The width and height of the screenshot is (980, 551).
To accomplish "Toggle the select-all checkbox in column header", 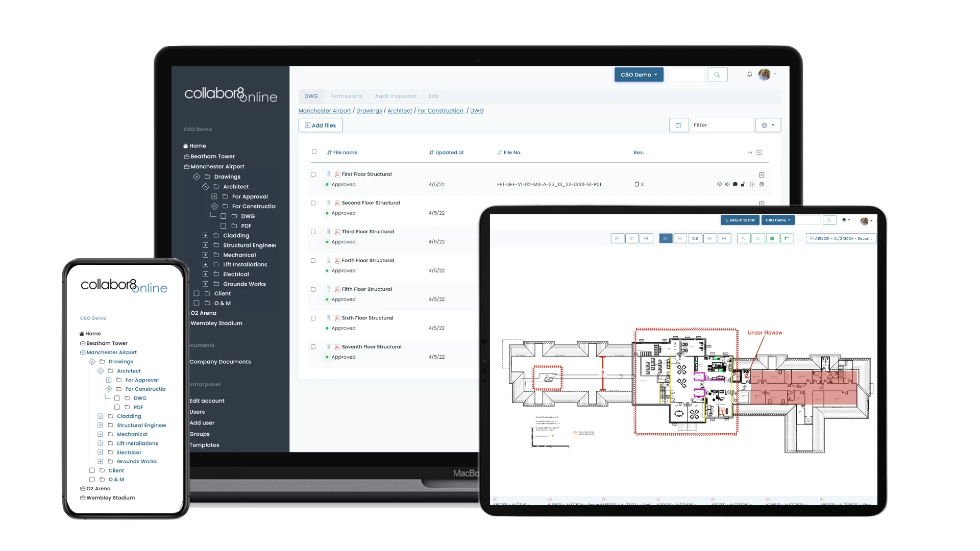I will 314,152.
